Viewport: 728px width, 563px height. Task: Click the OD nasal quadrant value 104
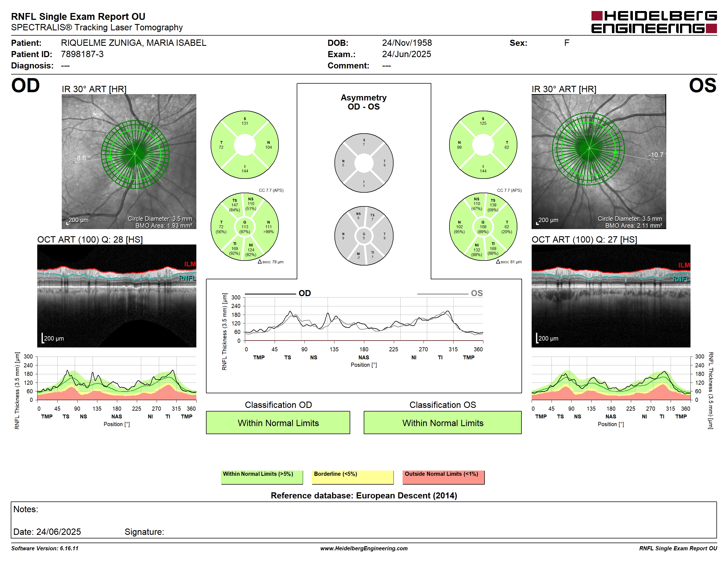pyautogui.click(x=268, y=147)
